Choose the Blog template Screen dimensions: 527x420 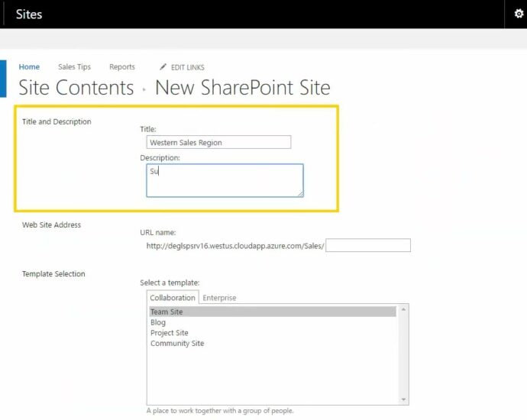pos(158,322)
